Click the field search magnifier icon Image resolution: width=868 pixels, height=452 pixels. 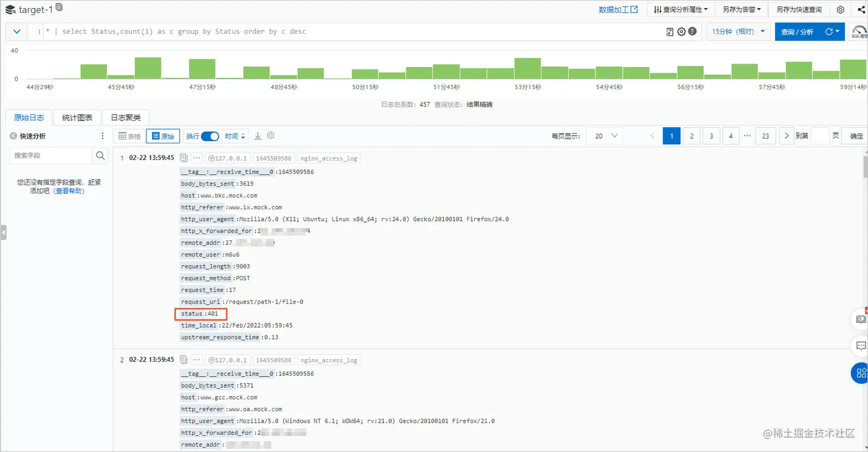point(100,155)
